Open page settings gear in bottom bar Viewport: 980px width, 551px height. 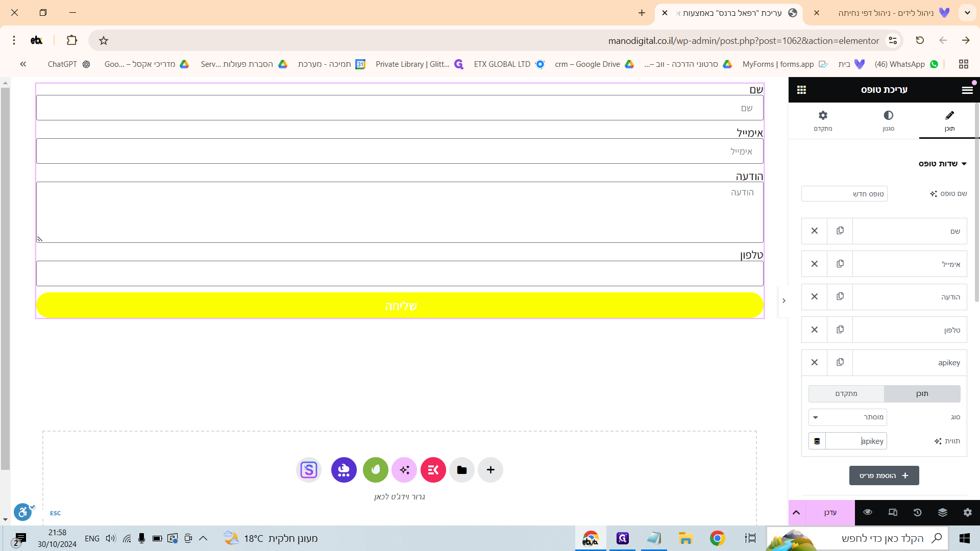pyautogui.click(x=967, y=512)
